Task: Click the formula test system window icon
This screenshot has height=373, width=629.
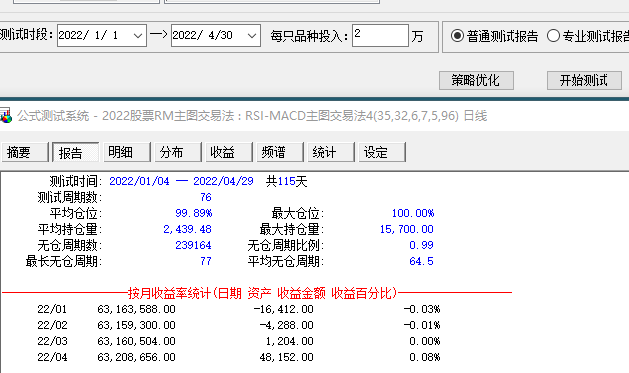Action: pyautogui.click(x=5, y=116)
